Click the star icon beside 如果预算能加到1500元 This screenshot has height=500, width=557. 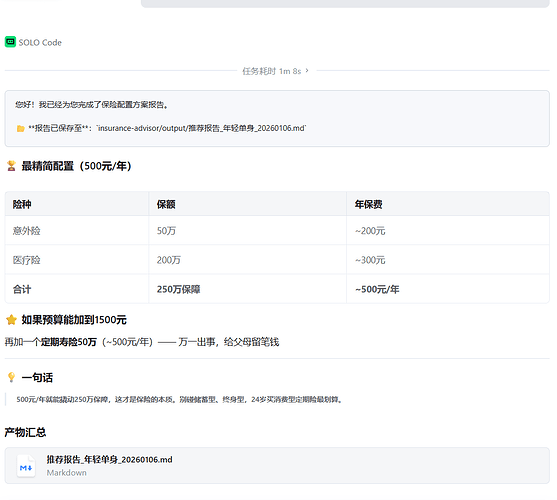coord(11,320)
